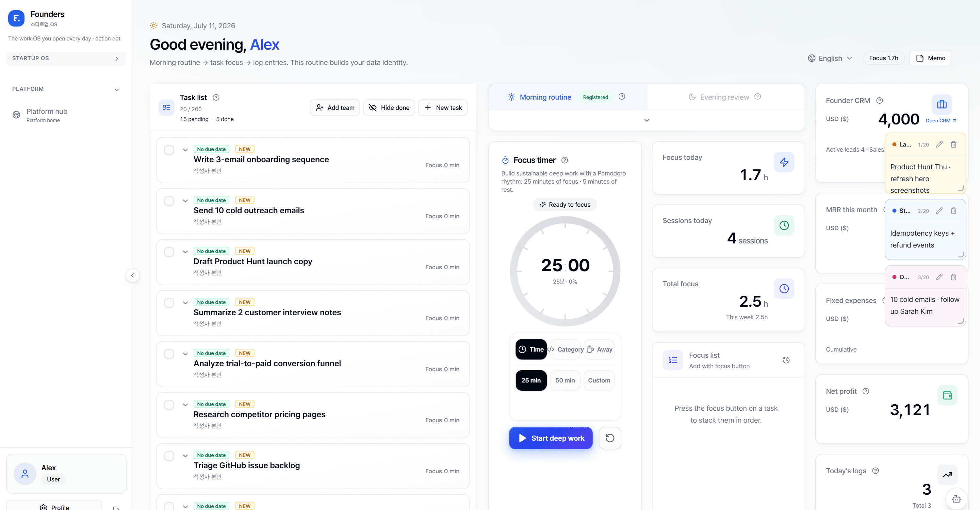Switch to the Evening review tab

point(725,97)
